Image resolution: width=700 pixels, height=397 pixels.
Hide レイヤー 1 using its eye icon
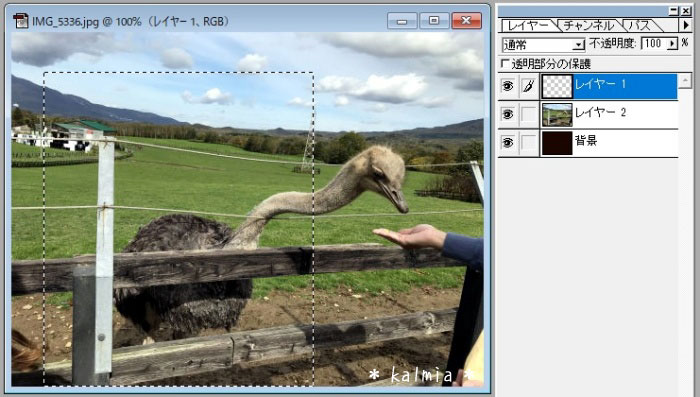coord(508,86)
